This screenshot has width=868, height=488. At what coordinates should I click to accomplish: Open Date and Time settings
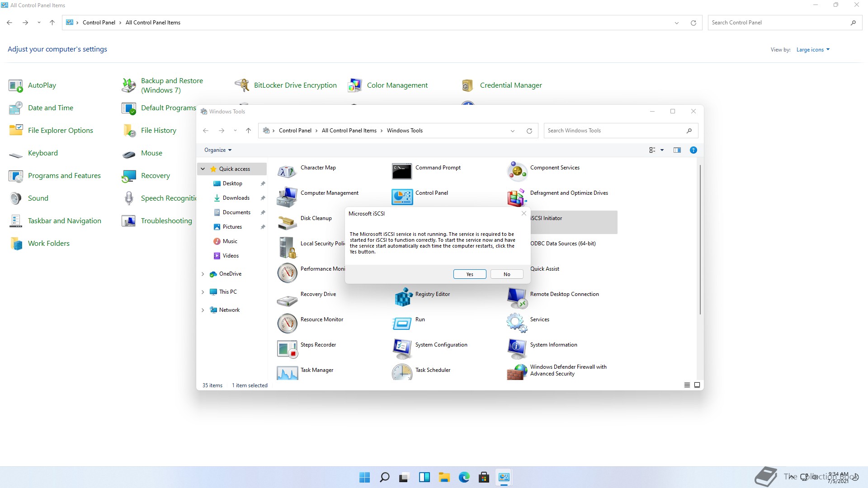click(51, 108)
